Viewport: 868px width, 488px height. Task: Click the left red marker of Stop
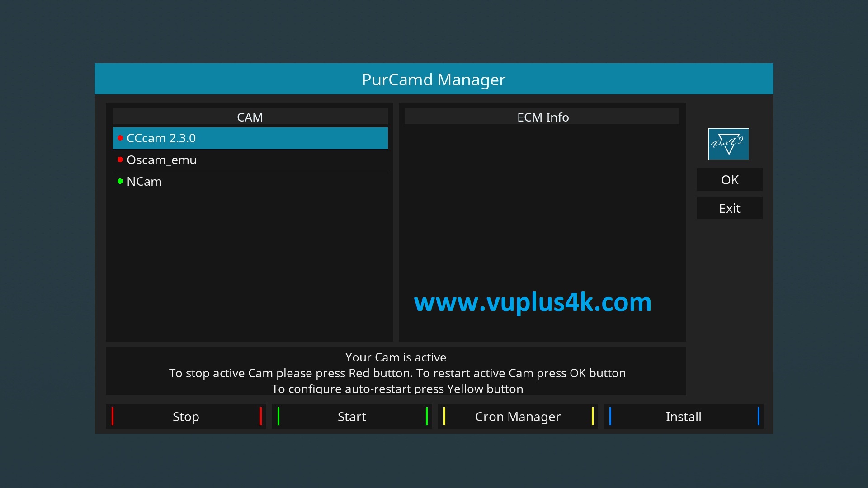click(x=113, y=416)
